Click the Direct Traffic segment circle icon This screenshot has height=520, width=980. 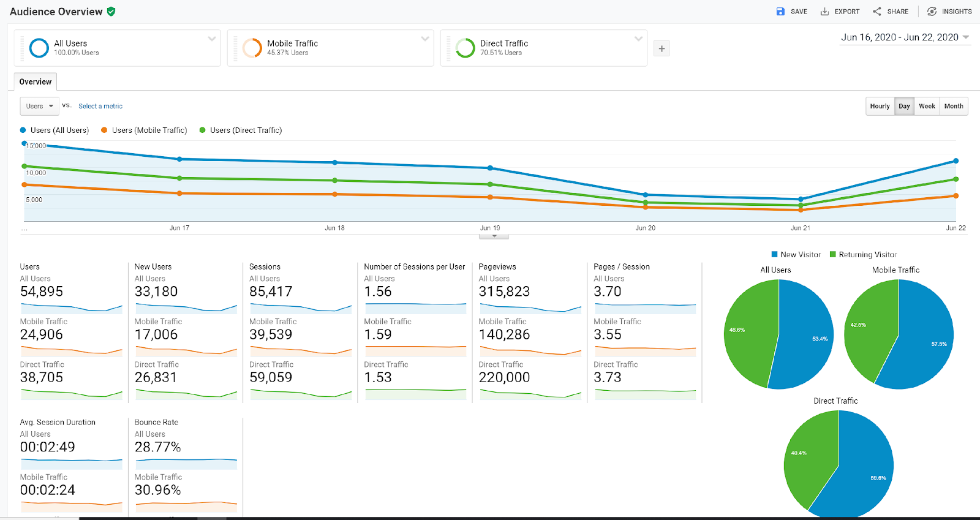point(466,48)
